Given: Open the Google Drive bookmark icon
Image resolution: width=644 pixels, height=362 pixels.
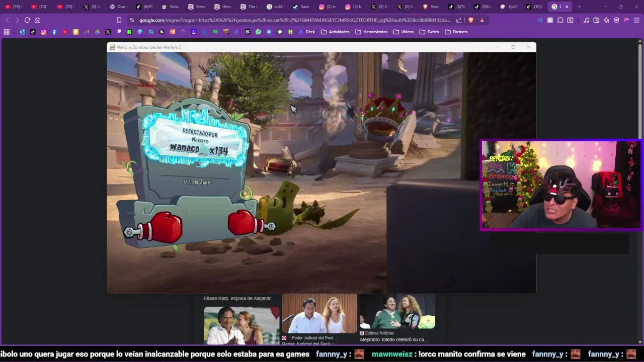Looking at the screenshot, I should (x=97, y=32).
